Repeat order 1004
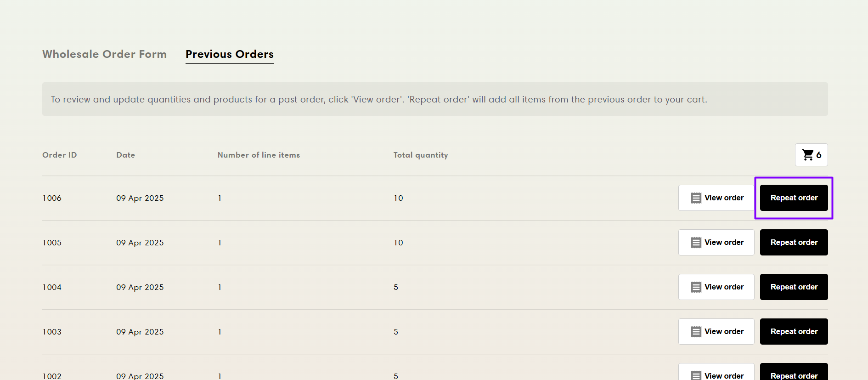The height and width of the screenshot is (380, 868). [x=794, y=287]
